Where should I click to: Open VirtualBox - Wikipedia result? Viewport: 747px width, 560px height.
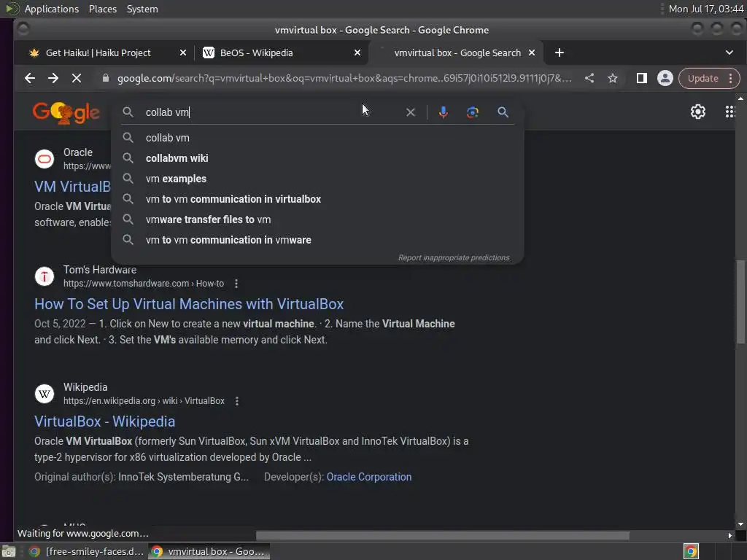(x=104, y=421)
